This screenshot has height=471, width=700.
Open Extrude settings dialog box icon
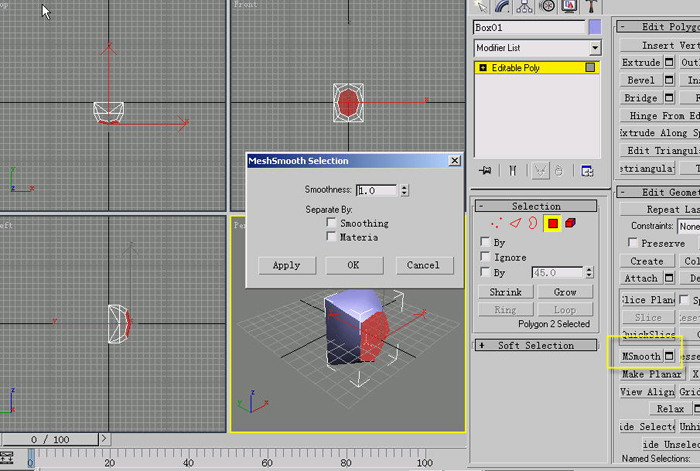pyautogui.click(x=669, y=62)
